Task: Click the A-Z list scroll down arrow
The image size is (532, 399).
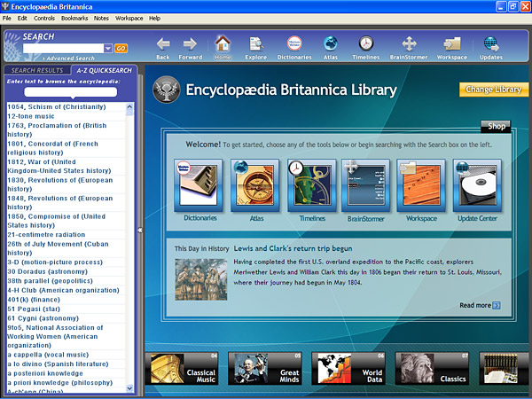Action: tap(129, 387)
